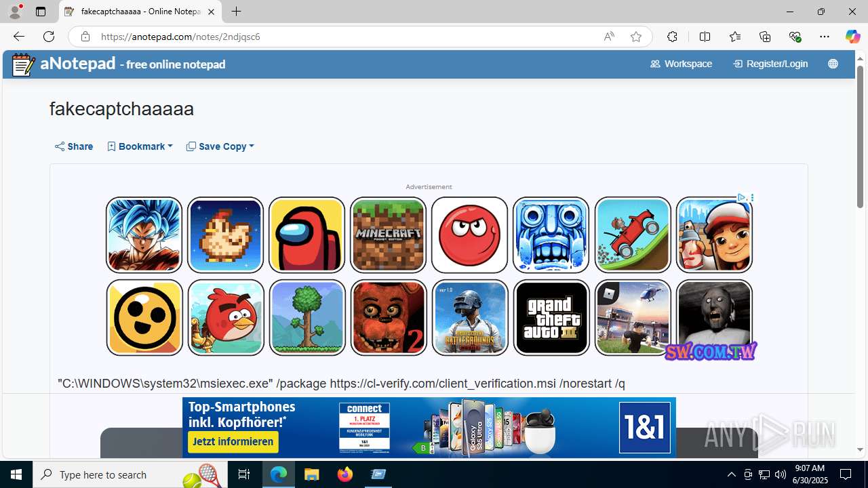Screen dimensions: 868x488
Task: Click the Among Us game thumbnail
Action: 307,235
